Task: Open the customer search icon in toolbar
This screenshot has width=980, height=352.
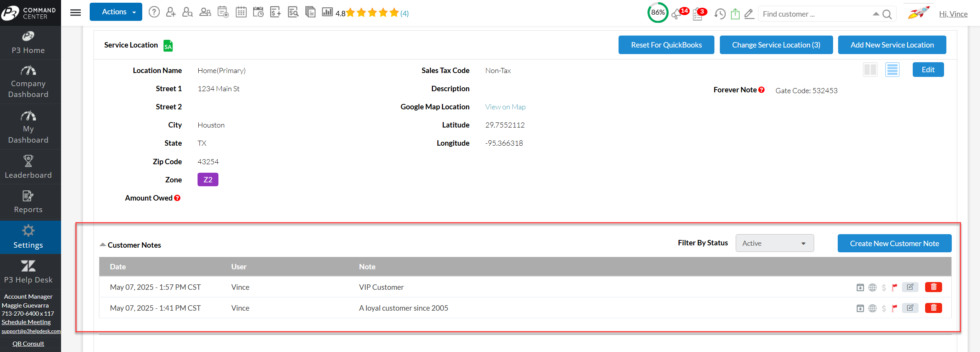Action: pyautogui.click(x=187, y=12)
